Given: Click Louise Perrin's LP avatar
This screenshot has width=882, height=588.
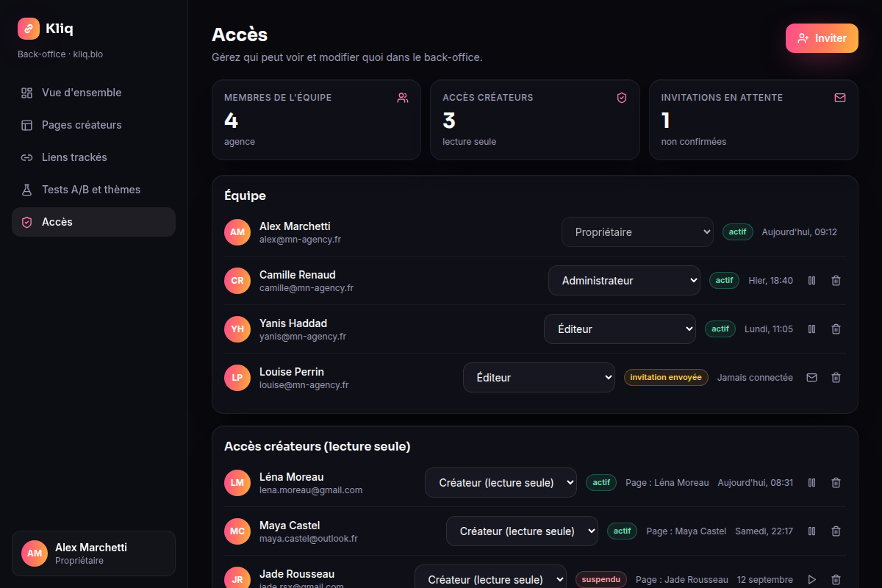Looking at the screenshot, I should [237, 377].
